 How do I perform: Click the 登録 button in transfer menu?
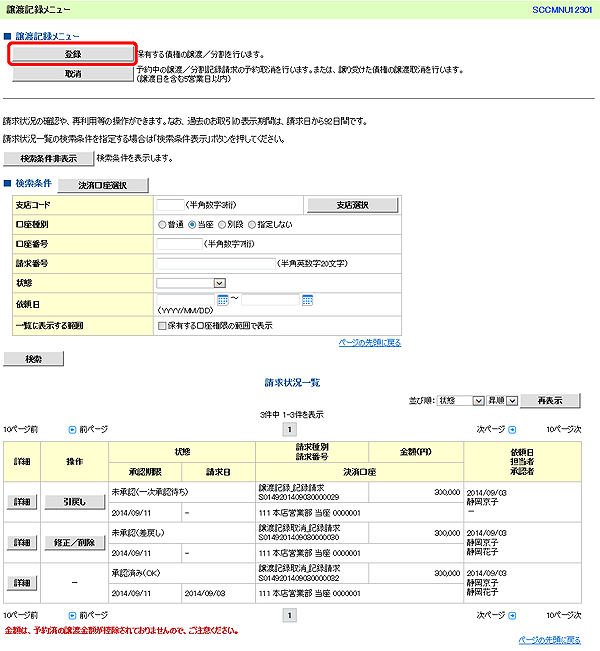point(73,54)
